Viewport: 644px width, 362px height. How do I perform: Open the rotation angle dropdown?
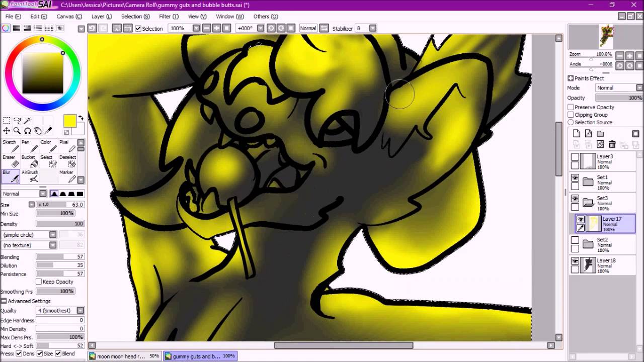click(262, 28)
